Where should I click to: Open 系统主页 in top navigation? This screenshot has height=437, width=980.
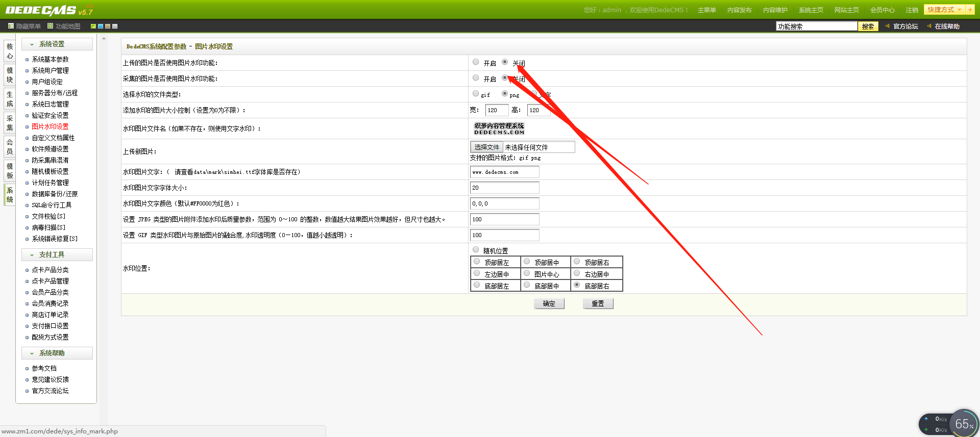811,10
